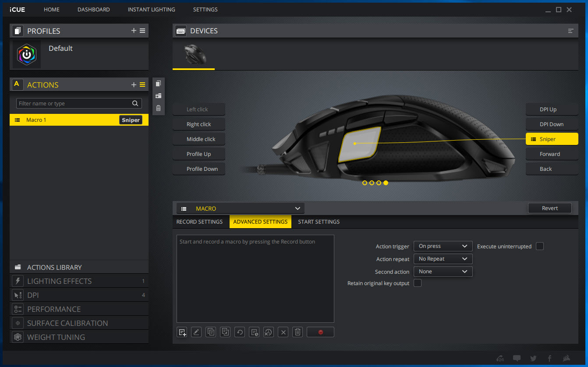588x367 pixels.
Task: Click the Corsair sails logo icon
Action: (x=566, y=358)
